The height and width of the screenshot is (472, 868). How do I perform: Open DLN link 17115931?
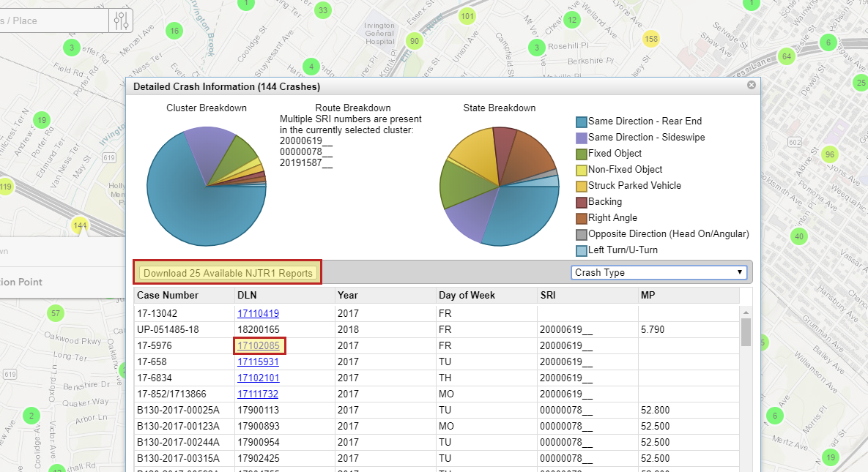(258, 362)
